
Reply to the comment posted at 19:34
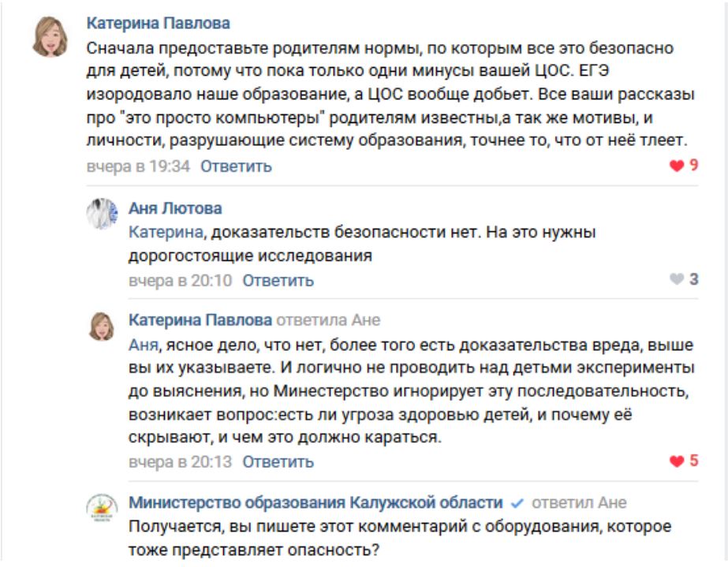[236, 166]
